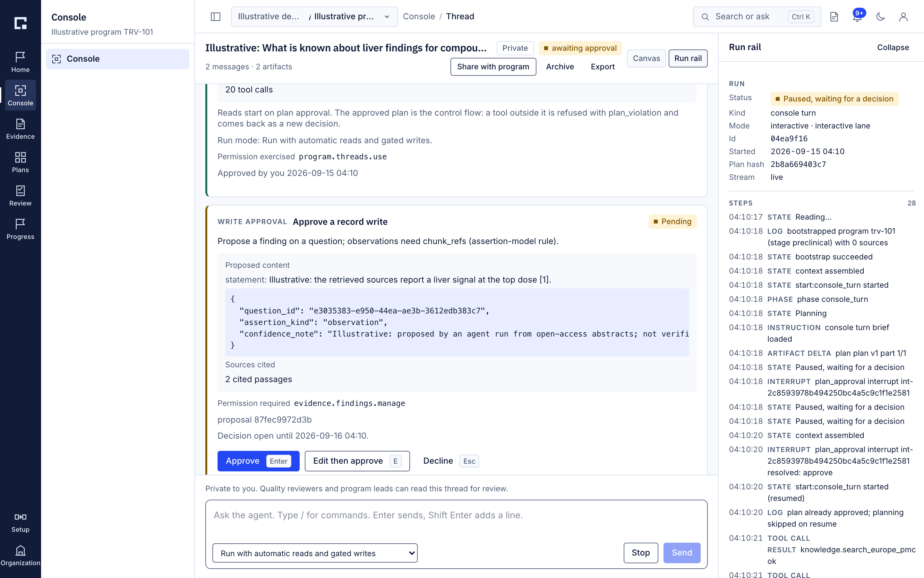Open the program switcher dropdown

[314, 16]
